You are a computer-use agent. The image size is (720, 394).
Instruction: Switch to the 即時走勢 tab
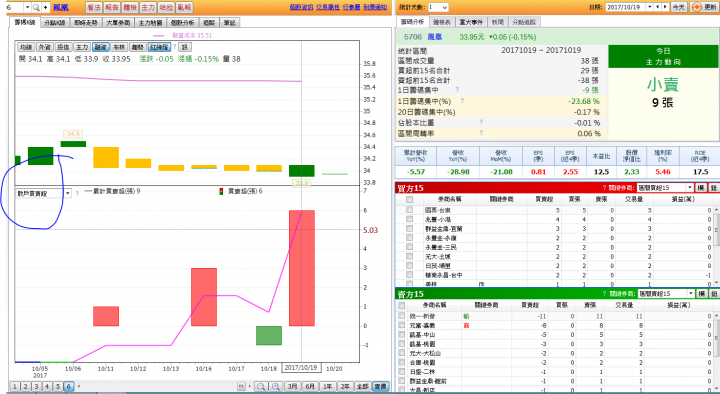[x=86, y=23]
